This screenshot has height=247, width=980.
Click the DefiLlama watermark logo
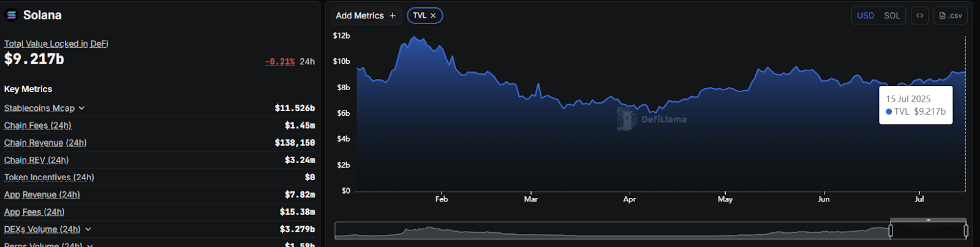pos(627,119)
